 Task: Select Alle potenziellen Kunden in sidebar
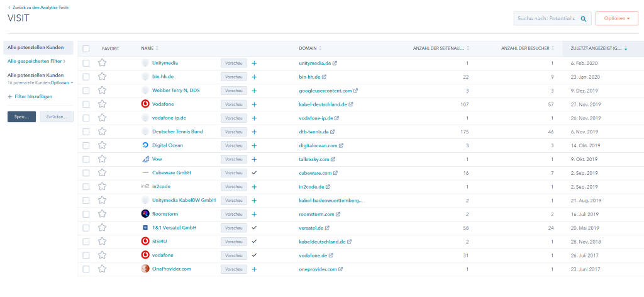[x=37, y=48]
